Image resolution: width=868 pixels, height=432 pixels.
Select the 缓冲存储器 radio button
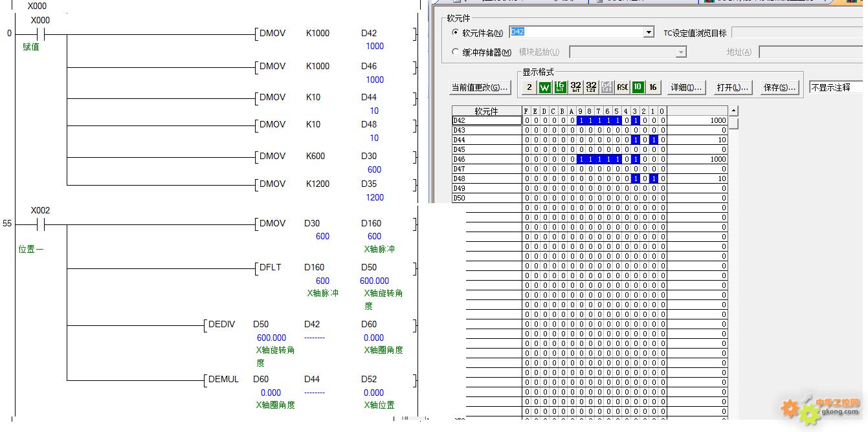[x=455, y=52]
